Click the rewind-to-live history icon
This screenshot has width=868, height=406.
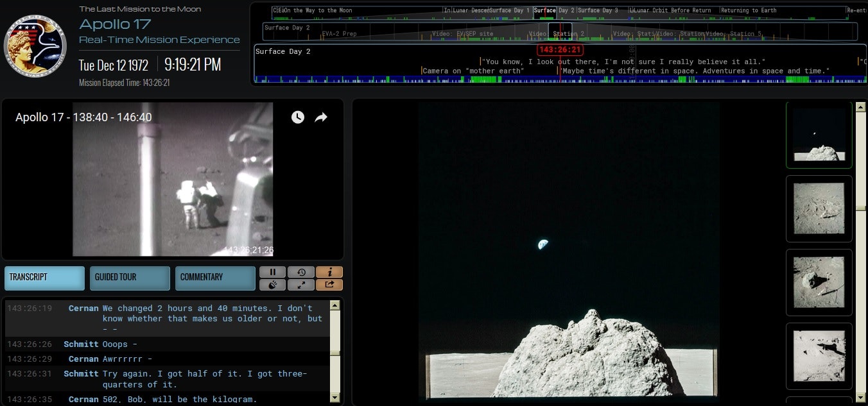click(300, 272)
